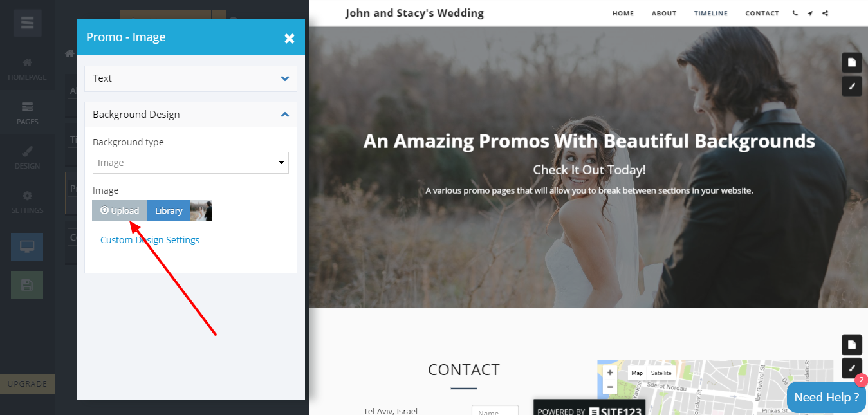
Task: Open the Custom Design Settings link
Action: pyautogui.click(x=150, y=240)
